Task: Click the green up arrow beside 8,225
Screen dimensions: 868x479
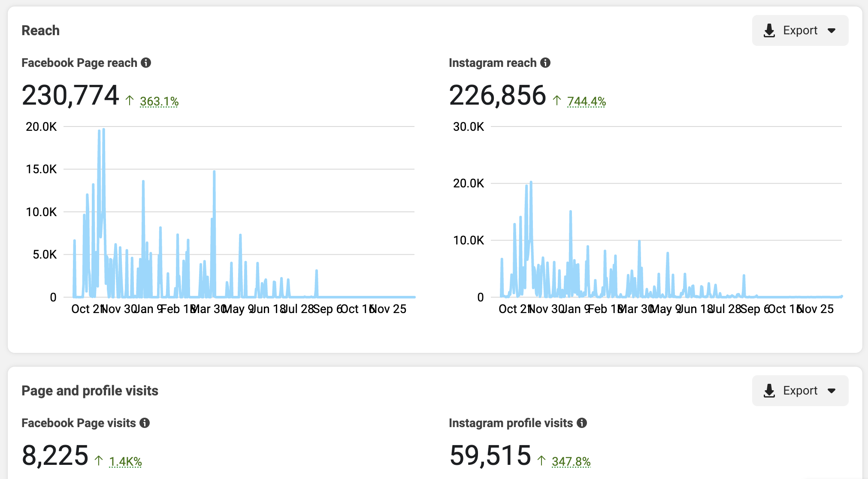Action: click(x=99, y=461)
